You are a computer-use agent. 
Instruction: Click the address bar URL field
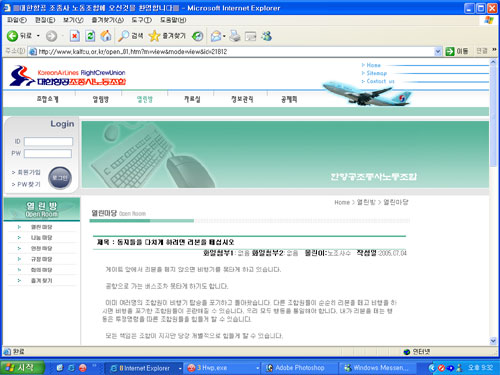point(233,52)
